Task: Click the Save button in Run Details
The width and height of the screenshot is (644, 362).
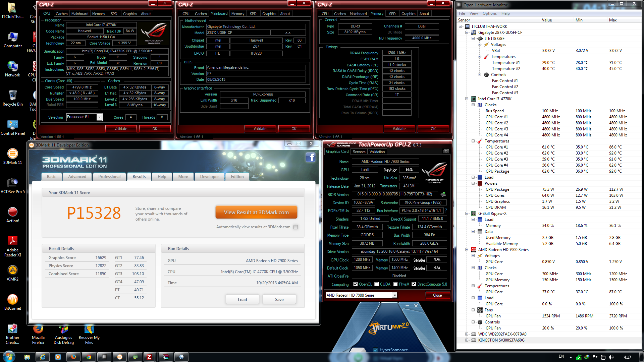Action: pyautogui.click(x=279, y=299)
